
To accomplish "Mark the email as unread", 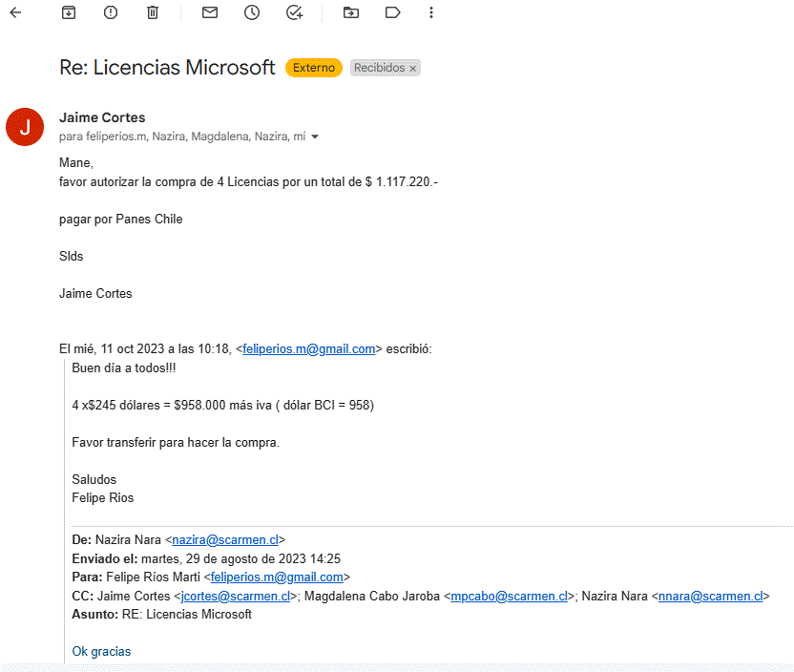I will pos(210,12).
